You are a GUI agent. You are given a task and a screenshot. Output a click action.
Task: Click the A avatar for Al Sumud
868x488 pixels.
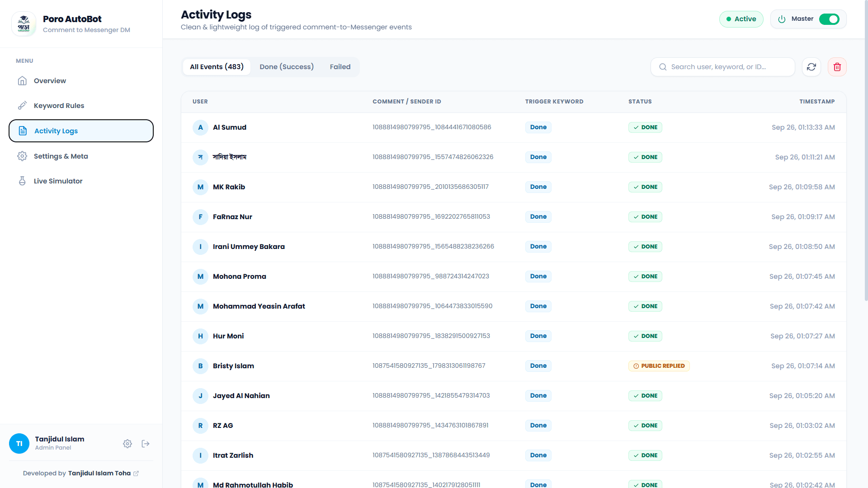pos(200,127)
